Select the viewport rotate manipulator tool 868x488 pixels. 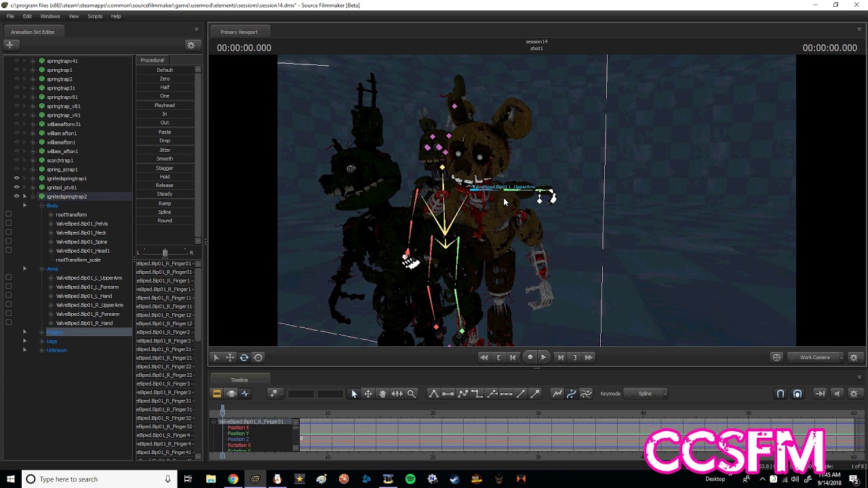(244, 357)
